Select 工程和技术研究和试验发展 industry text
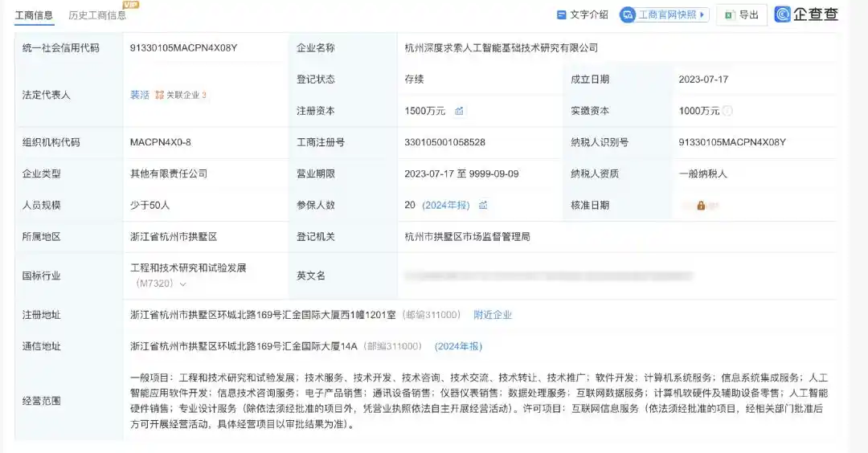Image resolution: width=868 pixels, height=453 pixels. tap(188, 268)
